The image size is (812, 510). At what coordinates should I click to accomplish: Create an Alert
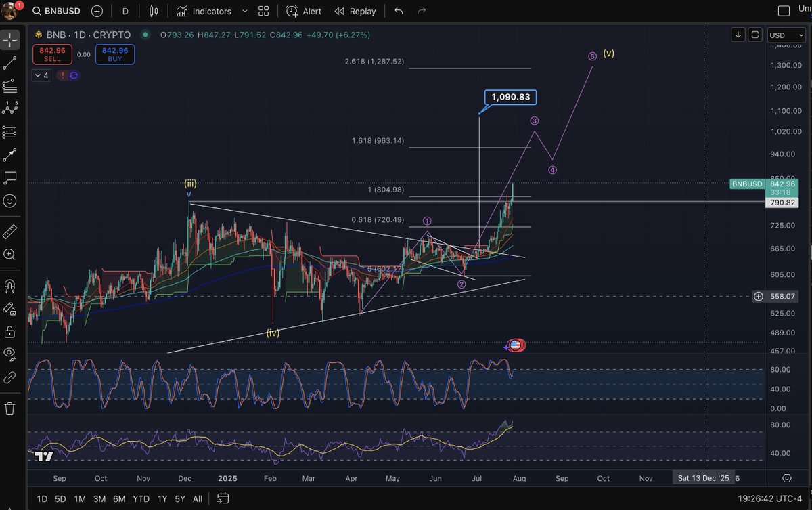tap(304, 12)
